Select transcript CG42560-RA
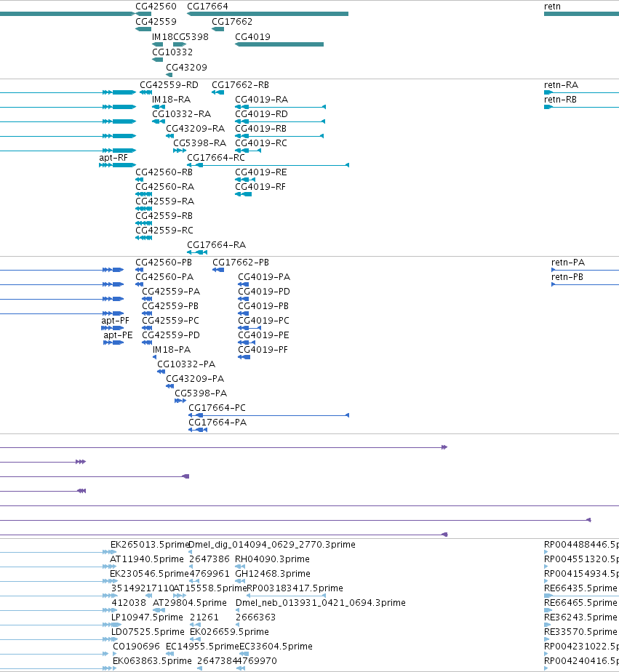 pyautogui.click(x=164, y=187)
